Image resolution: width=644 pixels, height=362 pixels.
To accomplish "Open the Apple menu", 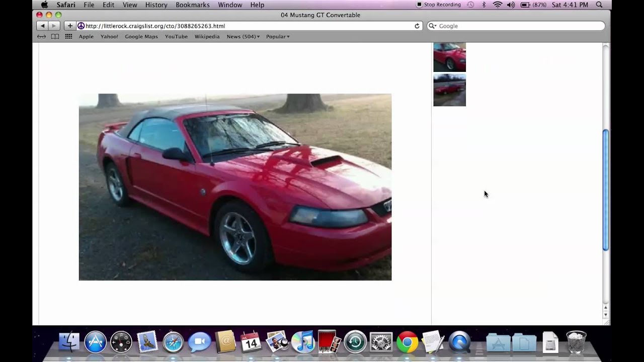I will tap(44, 5).
